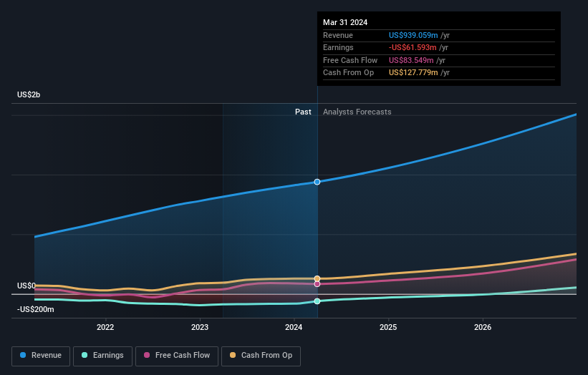Click the -US$61.593m earnings value
The image size is (588, 375).
coord(413,47)
